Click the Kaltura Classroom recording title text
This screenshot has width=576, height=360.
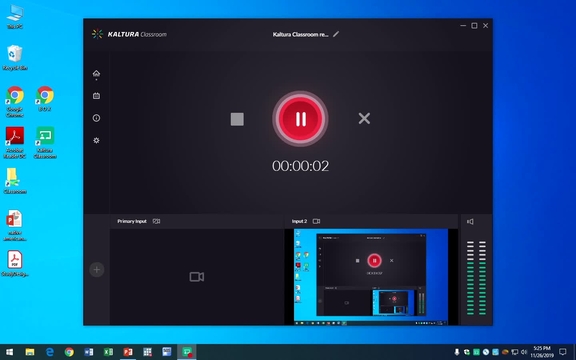coord(300,35)
